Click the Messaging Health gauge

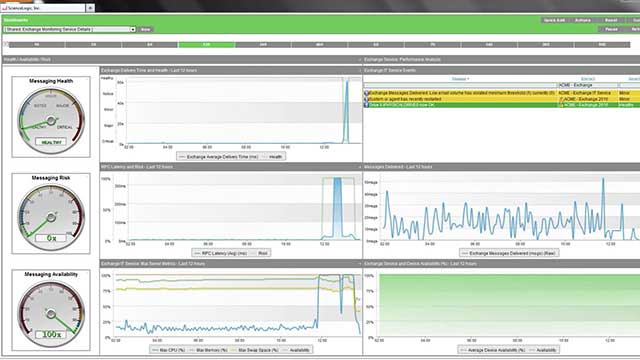click(x=51, y=121)
